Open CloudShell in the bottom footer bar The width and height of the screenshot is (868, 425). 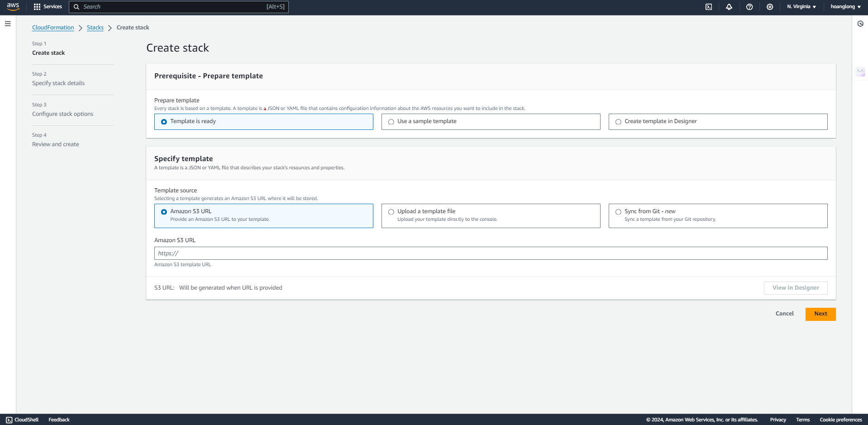[x=22, y=420]
